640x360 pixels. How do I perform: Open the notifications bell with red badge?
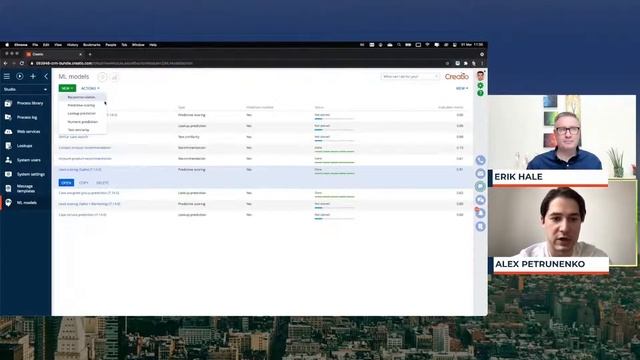point(480,213)
